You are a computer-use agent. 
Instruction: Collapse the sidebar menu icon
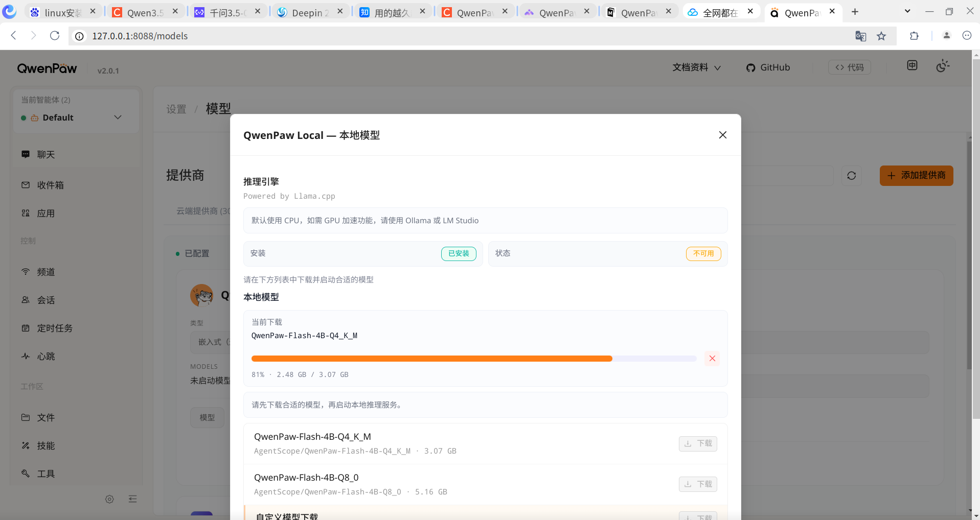[133, 499]
